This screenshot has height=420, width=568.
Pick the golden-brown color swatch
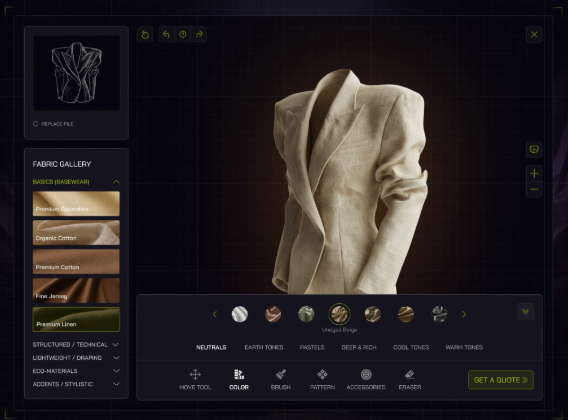(x=406, y=314)
